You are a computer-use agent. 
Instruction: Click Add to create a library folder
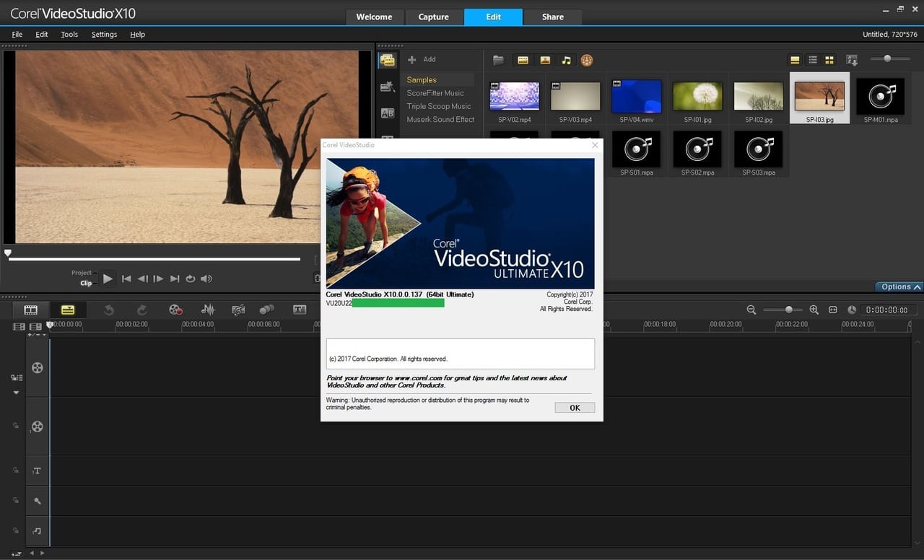coord(422,59)
